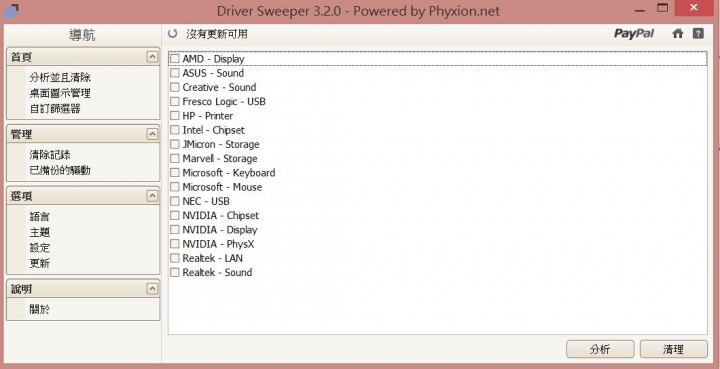Collapse the 說明 navigation section
Screen dimensions: 720x369
(152, 289)
